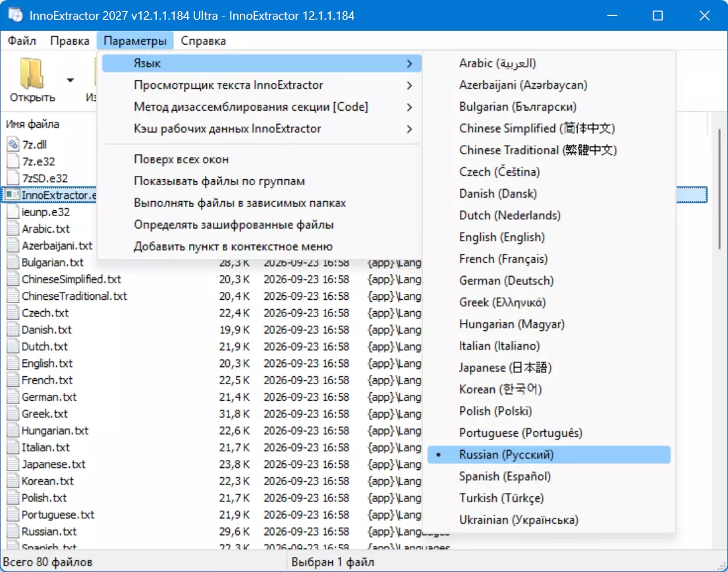Viewport: 728px width, 572px height.
Task: Click the Polish.txt document icon
Action: point(13,498)
